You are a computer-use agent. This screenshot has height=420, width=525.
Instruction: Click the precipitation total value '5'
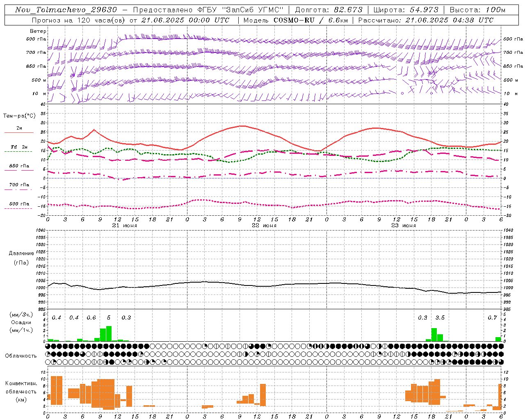109,317
